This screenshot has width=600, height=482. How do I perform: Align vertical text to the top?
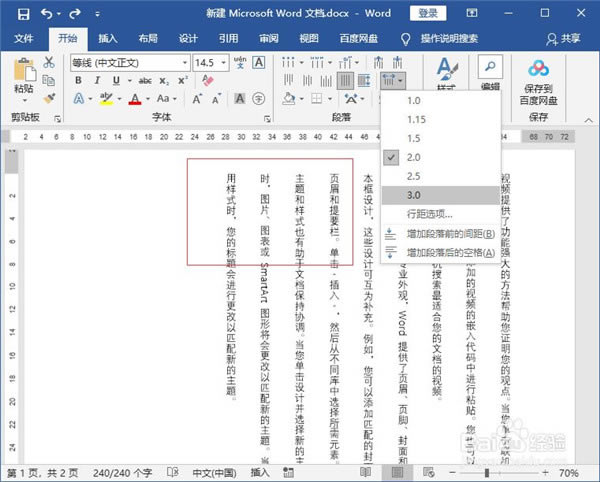pyautogui.click(x=288, y=81)
